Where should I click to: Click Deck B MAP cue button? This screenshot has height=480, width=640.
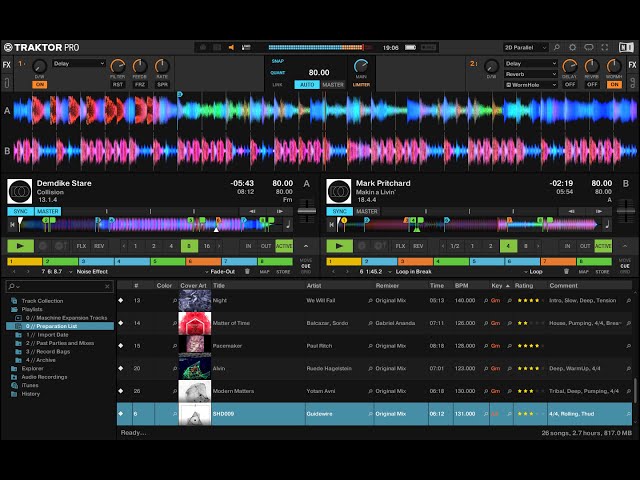coord(583,272)
